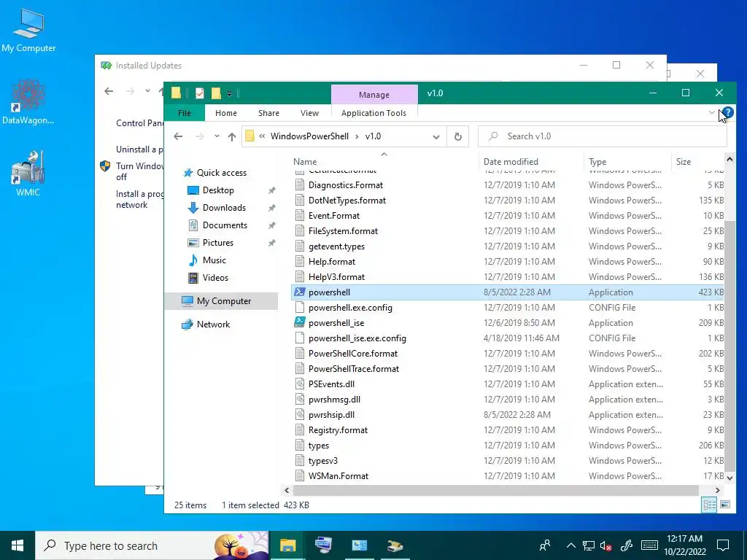Unpin Downloads using its pin icon

click(x=272, y=208)
